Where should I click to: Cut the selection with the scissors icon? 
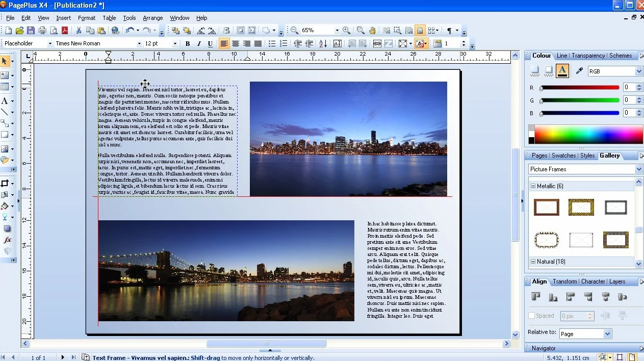pyautogui.click(x=79, y=31)
